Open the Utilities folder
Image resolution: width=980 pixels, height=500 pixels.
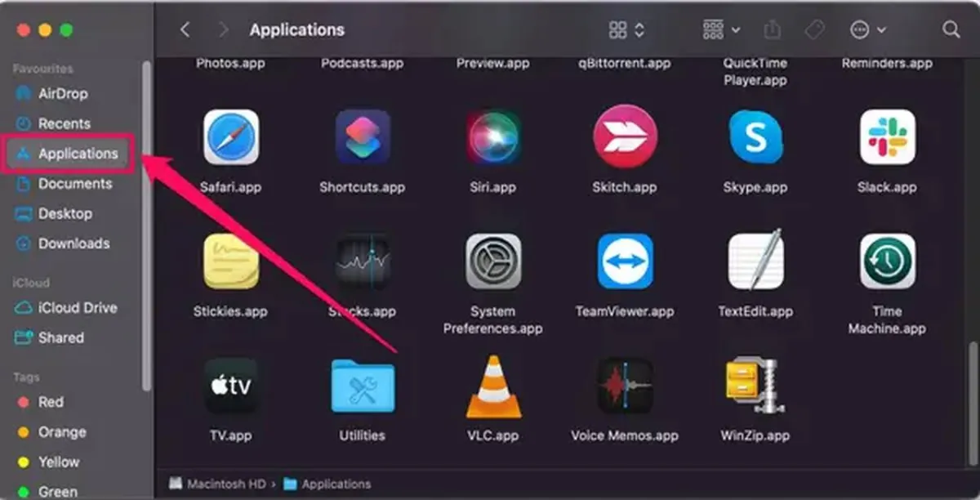[363, 386]
